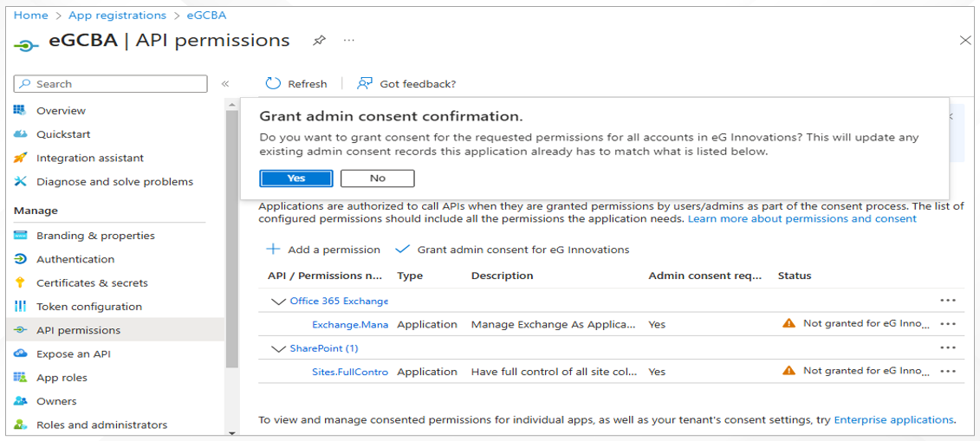Open the SharePoint (1) API link
Screen dimensions: 980x441
(324, 348)
